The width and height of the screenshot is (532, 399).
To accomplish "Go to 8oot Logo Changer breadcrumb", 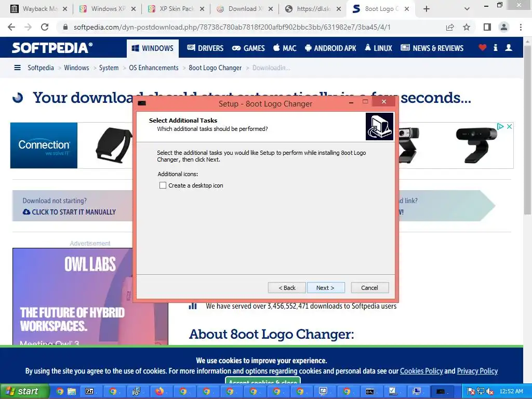I will pyautogui.click(x=215, y=68).
